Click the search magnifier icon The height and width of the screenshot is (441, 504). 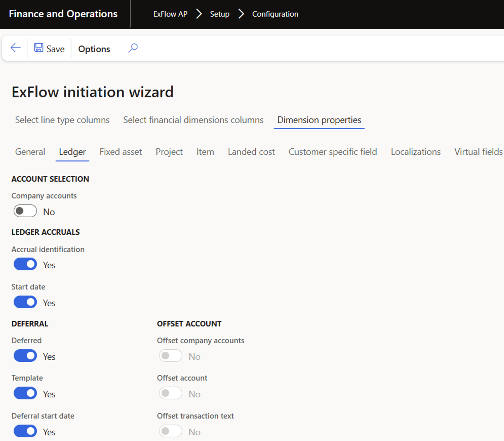[133, 48]
